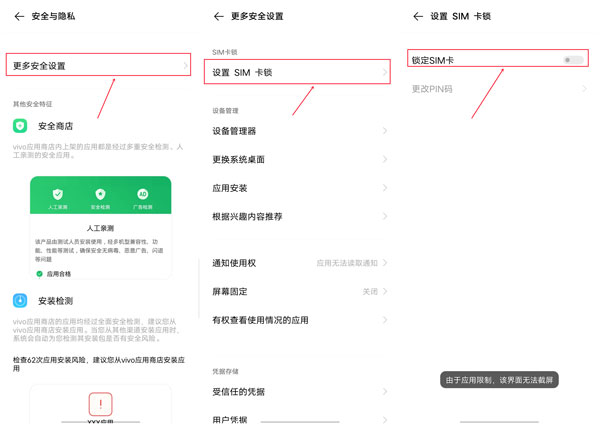Expand 应用安装 settings row

[297, 188]
